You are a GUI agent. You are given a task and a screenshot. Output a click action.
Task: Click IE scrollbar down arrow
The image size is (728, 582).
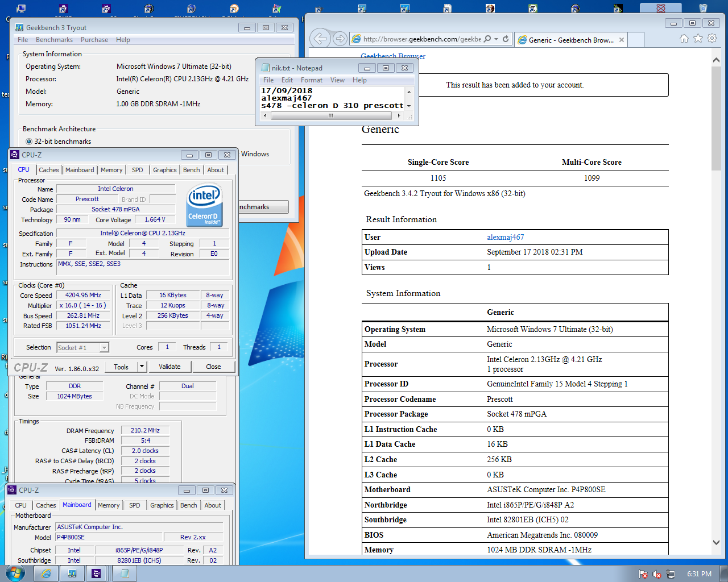pos(716,543)
